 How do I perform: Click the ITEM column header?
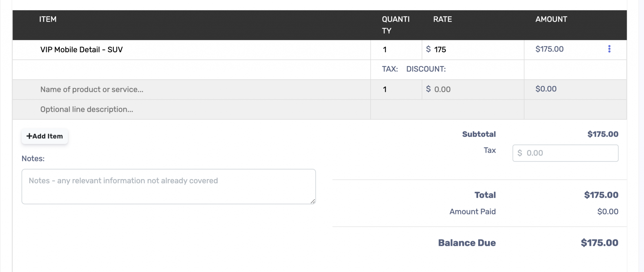tap(47, 19)
